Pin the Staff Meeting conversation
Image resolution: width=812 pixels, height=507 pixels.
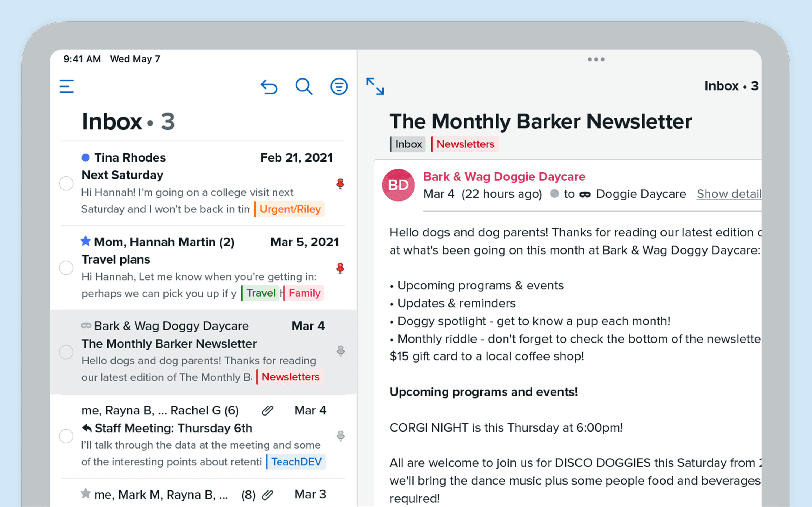click(340, 436)
